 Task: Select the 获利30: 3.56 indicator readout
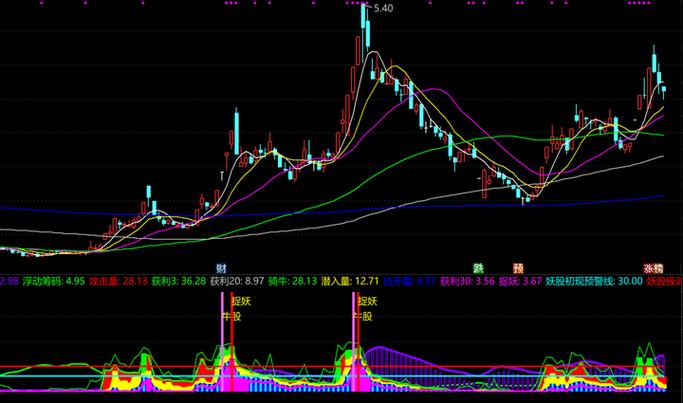click(467, 281)
